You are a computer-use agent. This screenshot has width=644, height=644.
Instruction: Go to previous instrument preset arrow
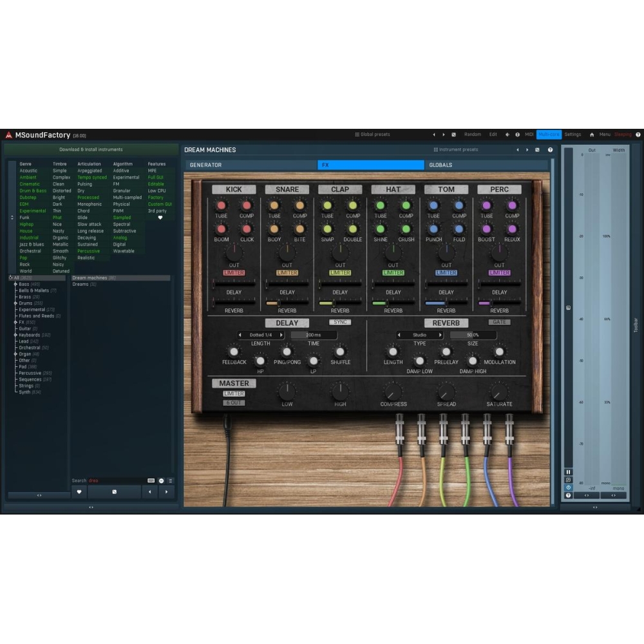coord(518,150)
